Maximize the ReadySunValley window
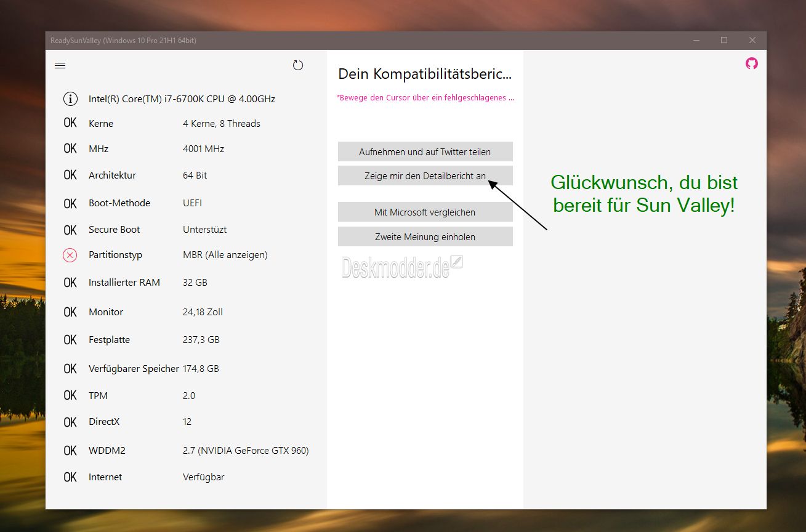The width and height of the screenshot is (806, 532). click(724, 41)
